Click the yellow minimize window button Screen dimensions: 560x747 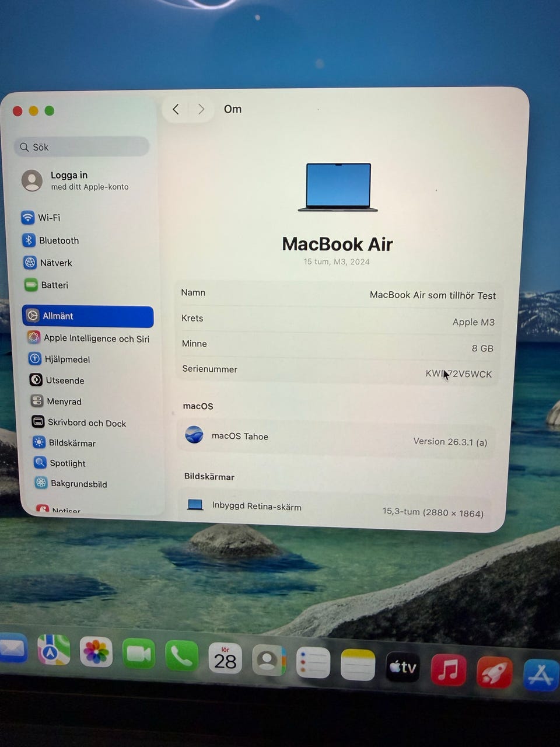[33, 111]
